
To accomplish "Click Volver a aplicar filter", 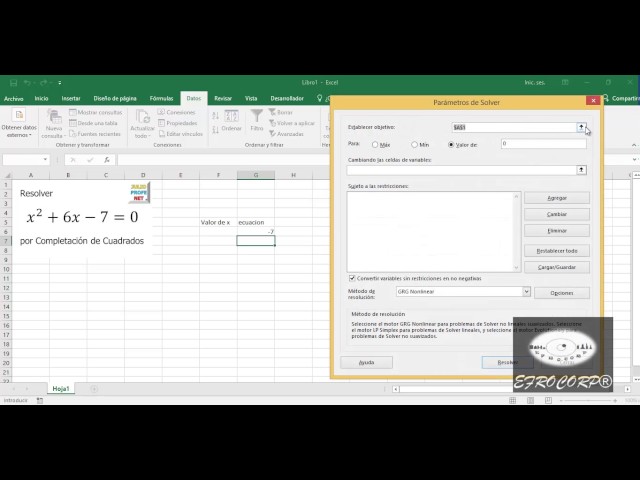I will [x=292, y=123].
